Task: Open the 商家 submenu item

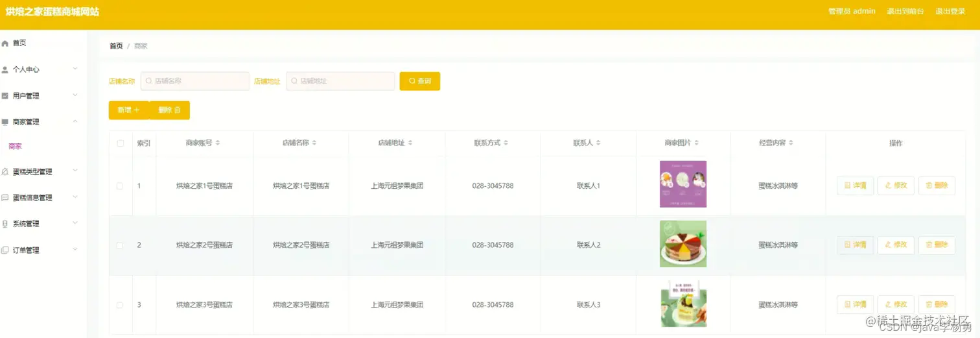Action: (15, 147)
